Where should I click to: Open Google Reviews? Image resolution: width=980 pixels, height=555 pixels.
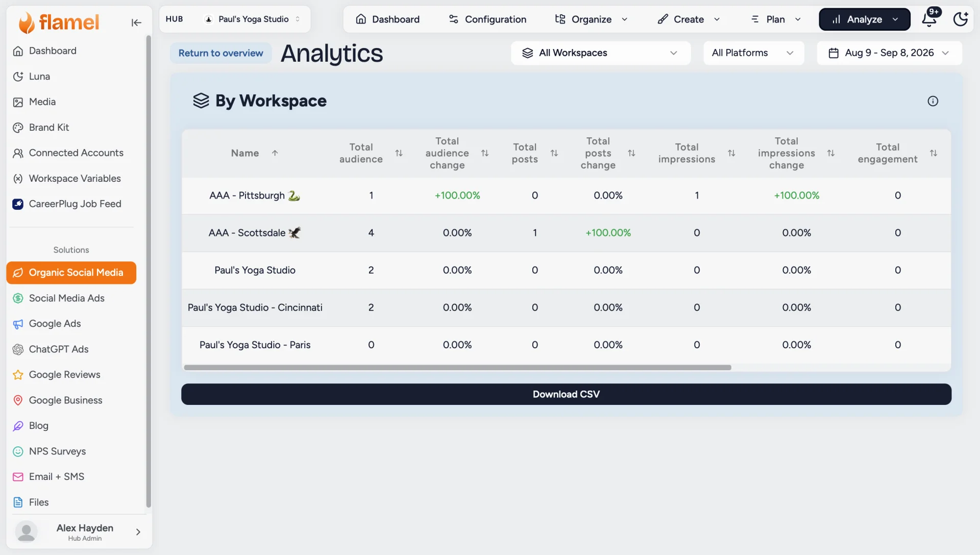[71, 375]
